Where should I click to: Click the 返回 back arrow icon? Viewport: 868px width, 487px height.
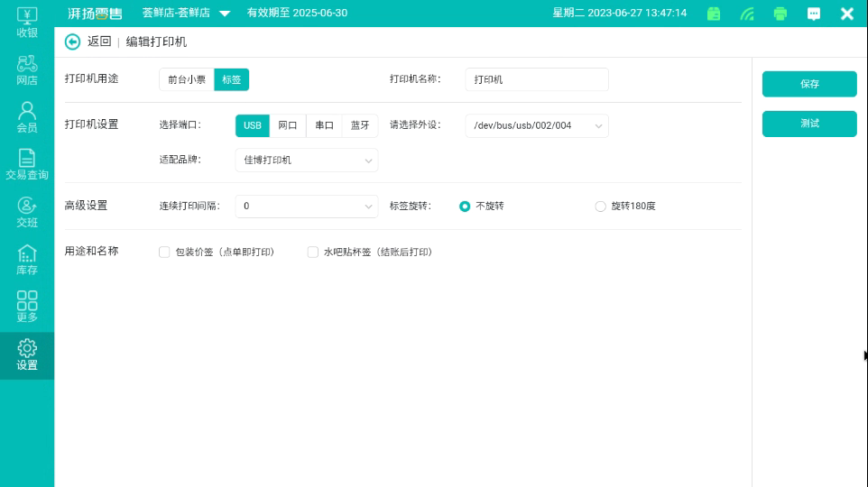point(73,41)
